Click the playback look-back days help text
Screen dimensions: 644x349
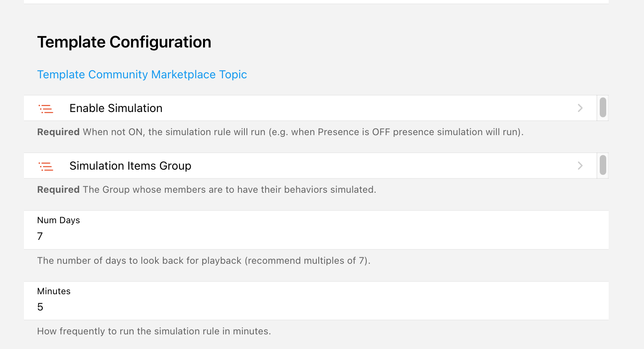tap(203, 261)
